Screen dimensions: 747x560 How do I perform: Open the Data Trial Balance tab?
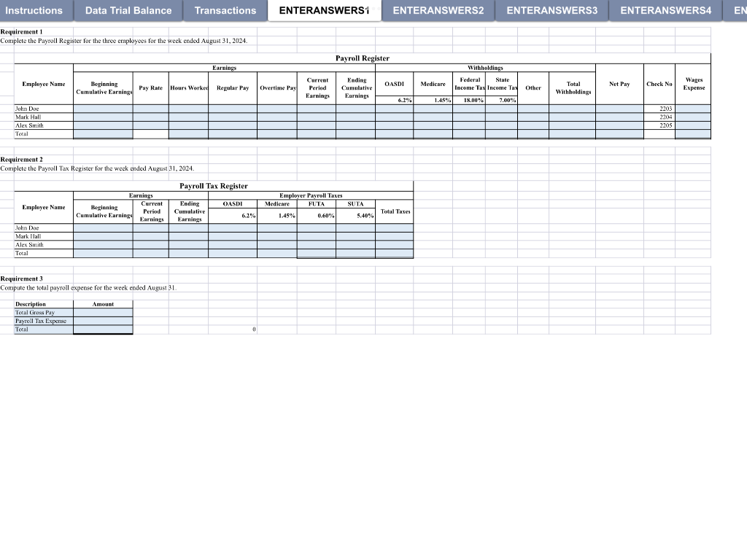(x=127, y=10)
